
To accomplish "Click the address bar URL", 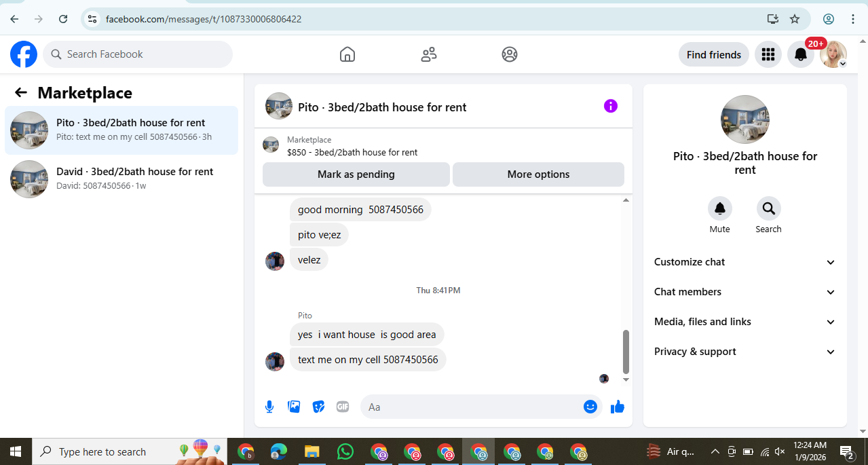I will pos(204,19).
